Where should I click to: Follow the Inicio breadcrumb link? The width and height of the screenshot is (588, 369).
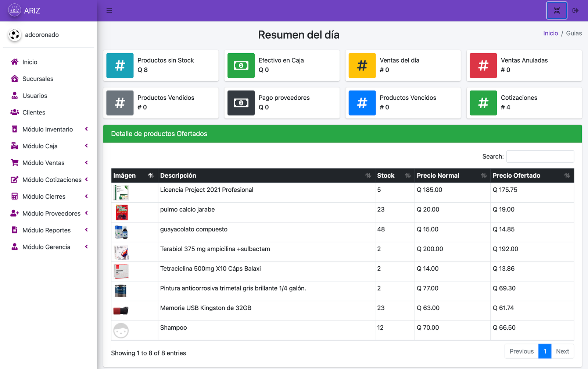(551, 33)
